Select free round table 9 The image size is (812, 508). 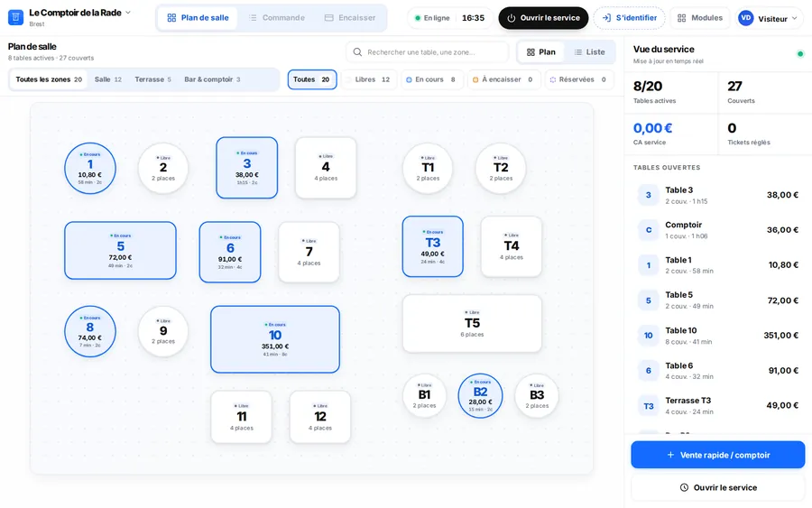click(163, 331)
